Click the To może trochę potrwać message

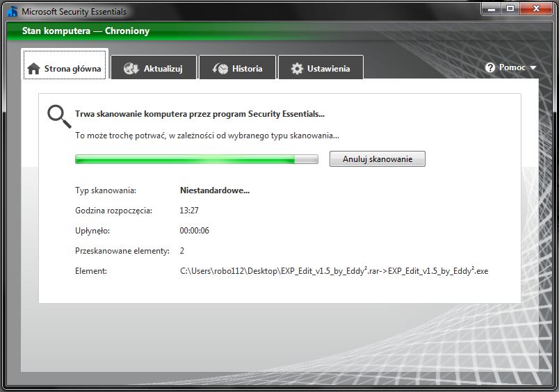click(x=206, y=136)
